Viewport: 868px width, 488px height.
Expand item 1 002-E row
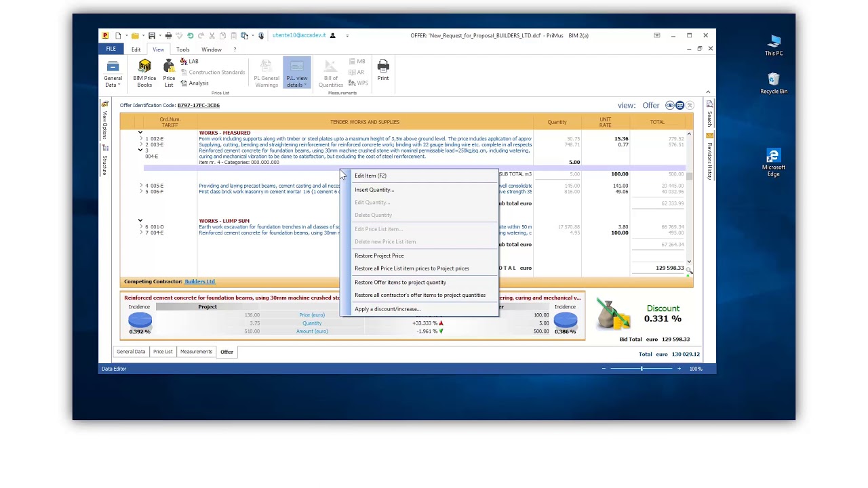[141, 139]
